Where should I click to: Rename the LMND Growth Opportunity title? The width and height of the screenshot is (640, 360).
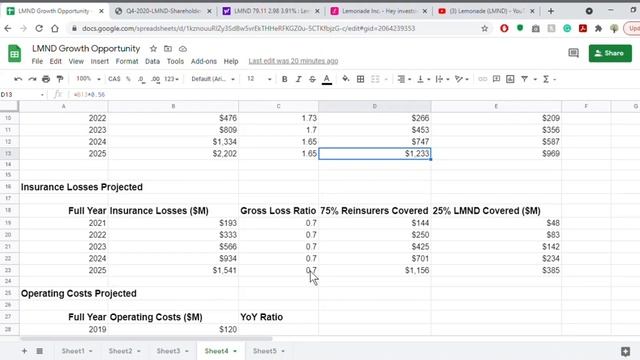[86, 49]
